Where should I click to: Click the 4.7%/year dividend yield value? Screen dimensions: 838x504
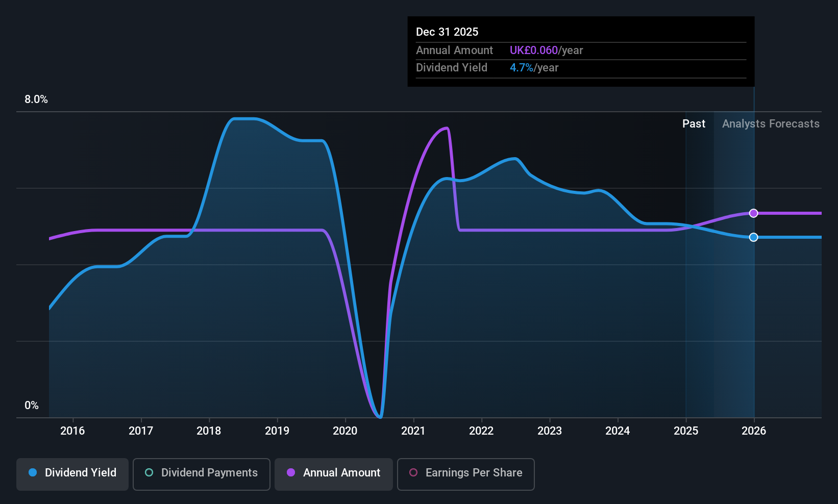[x=534, y=68]
